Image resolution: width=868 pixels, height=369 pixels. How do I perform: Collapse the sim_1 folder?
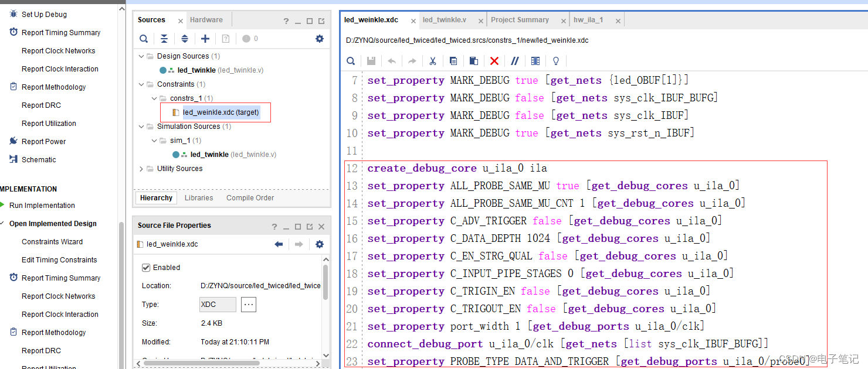coord(154,141)
